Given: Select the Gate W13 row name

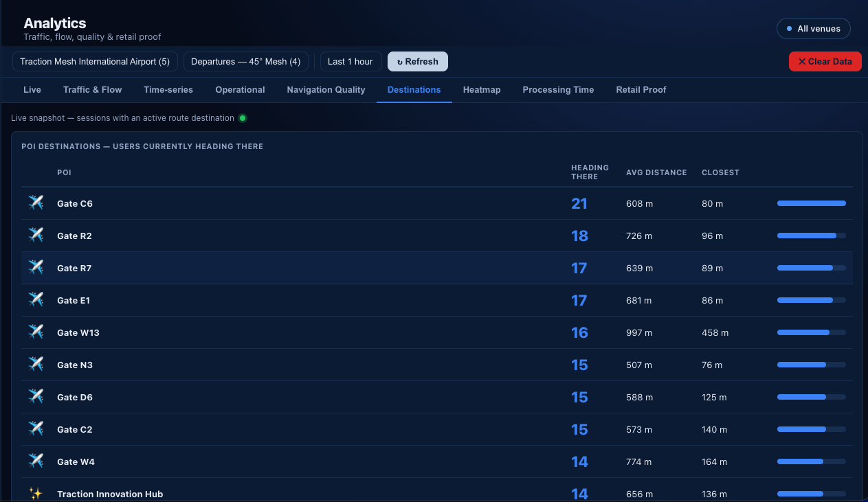Looking at the screenshot, I should tap(78, 333).
